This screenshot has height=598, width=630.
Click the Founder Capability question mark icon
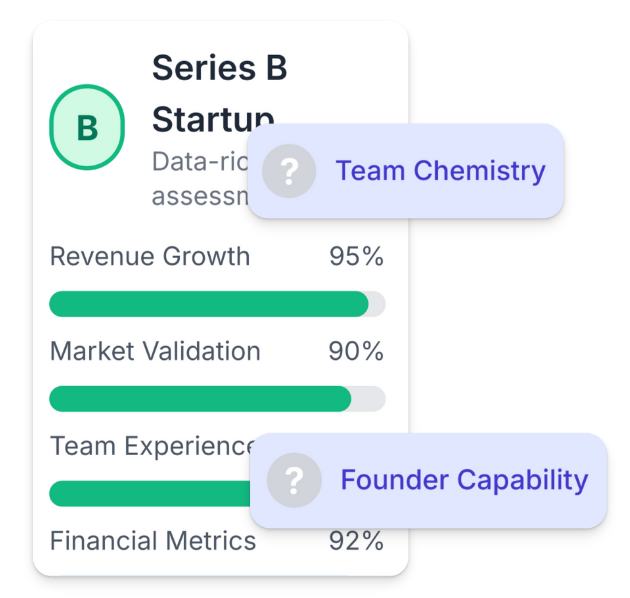tap(294, 481)
